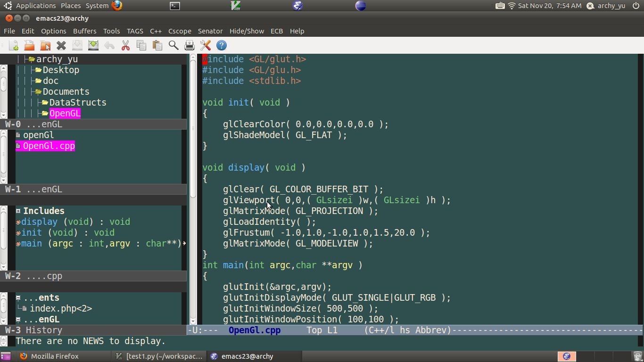Click bullet icon beside init method
Image resolution: width=644 pixels, height=362 pixels.
pos(18,233)
